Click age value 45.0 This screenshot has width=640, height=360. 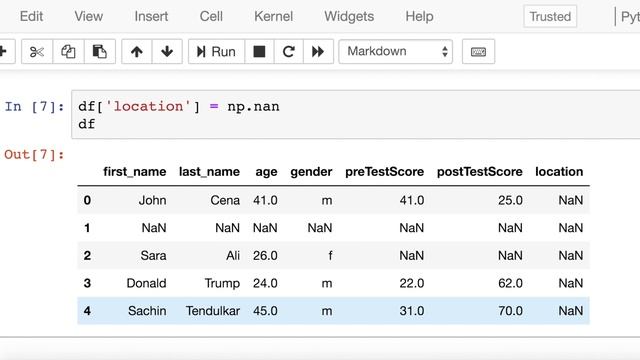(265, 311)
